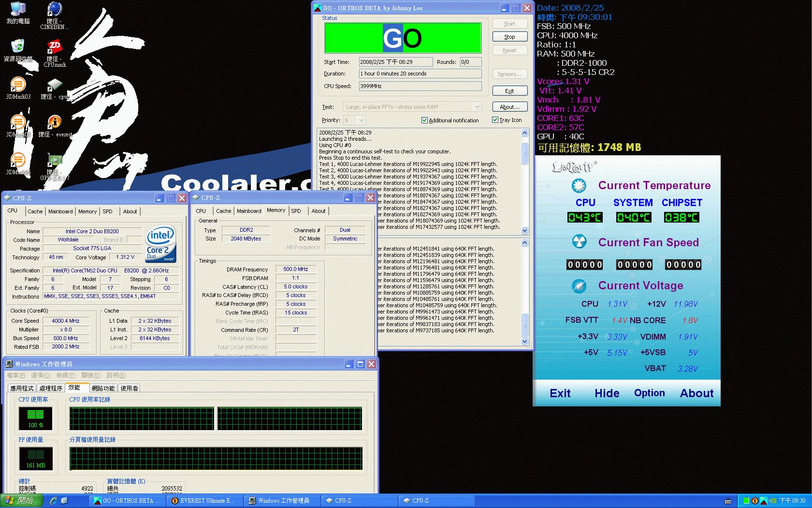Image resolution: width=812 pixels, height=508 pixels.
Task: Open the Priority dropdown in ORTHOS
Action: click(x=361, y=120)
